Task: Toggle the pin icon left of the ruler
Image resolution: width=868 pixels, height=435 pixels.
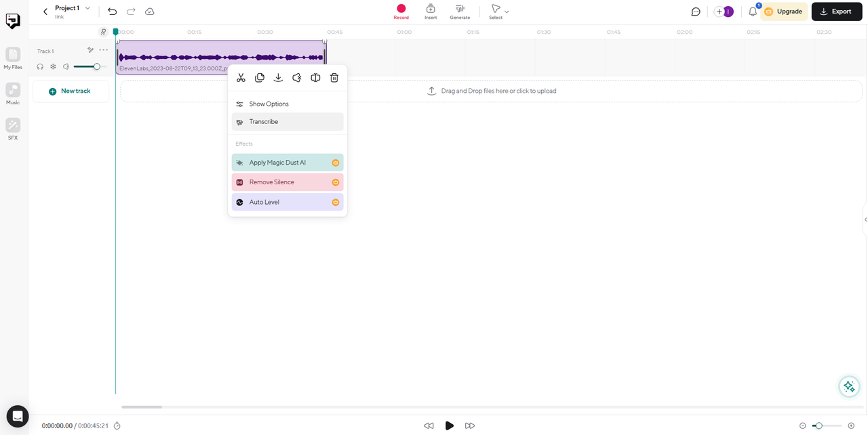Action: click(103, 32)
